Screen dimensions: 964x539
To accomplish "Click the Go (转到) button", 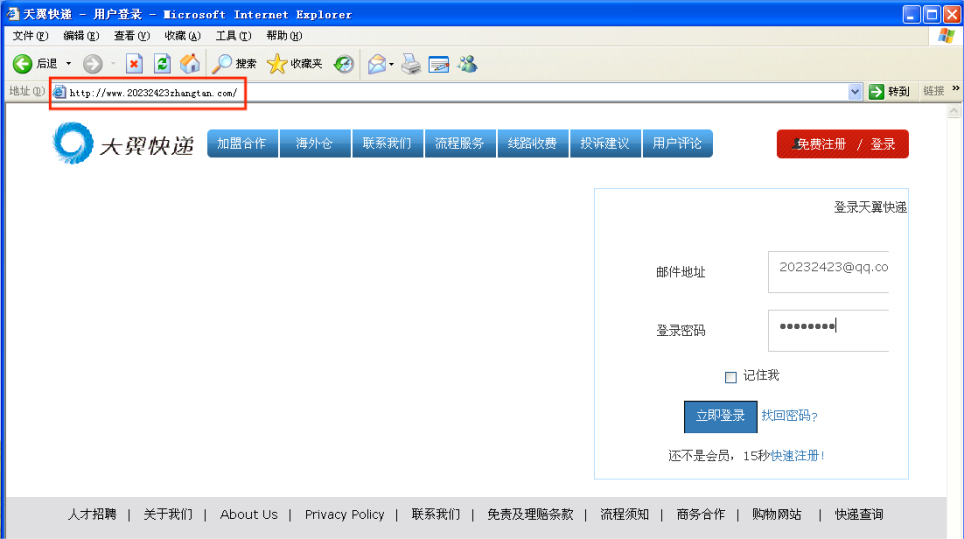I will click(890, 92).
